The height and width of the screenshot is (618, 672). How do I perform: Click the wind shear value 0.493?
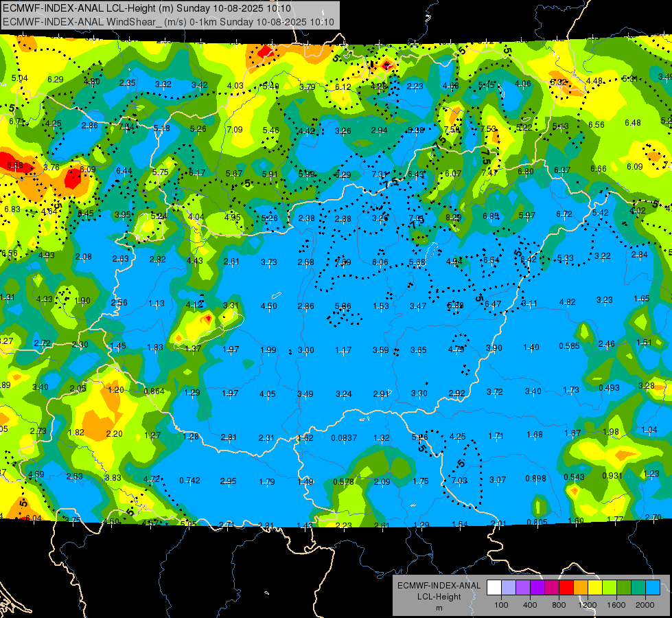(x=609, y=387)
